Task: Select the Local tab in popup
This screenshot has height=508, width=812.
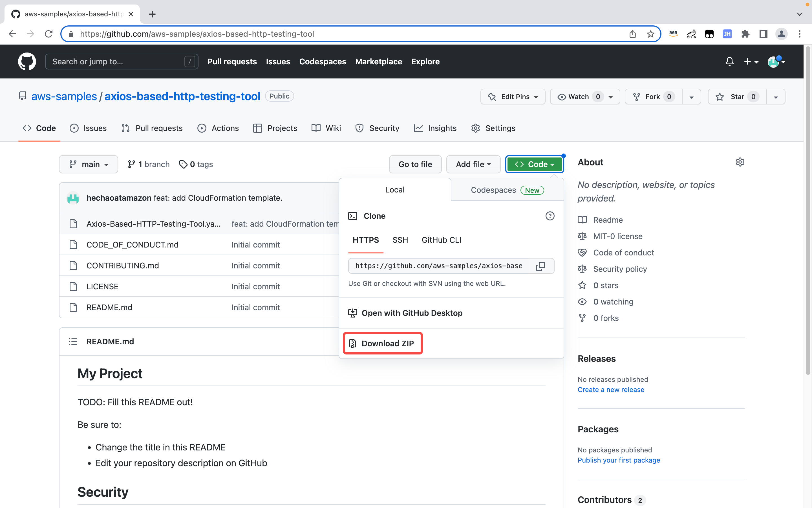Action: (395, 190)
